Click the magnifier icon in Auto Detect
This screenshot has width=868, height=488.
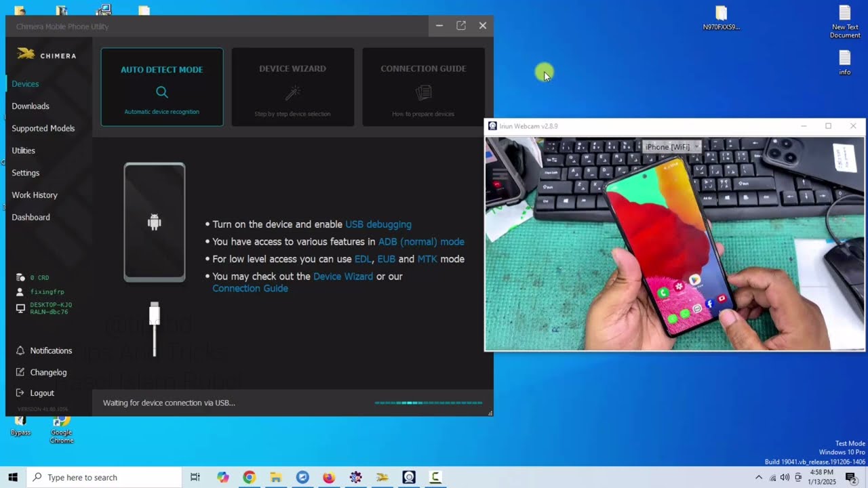click(x=161, y=92)
